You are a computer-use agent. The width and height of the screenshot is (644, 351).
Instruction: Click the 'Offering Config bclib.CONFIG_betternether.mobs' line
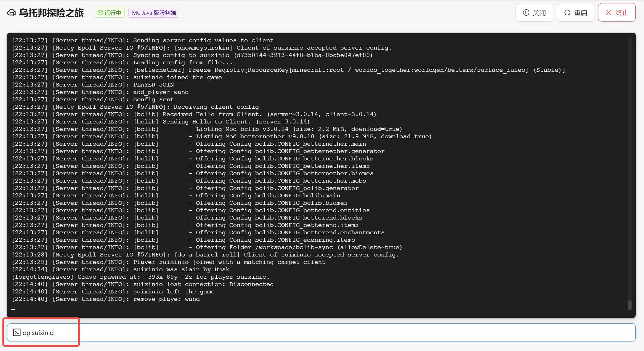pos(189,181)
